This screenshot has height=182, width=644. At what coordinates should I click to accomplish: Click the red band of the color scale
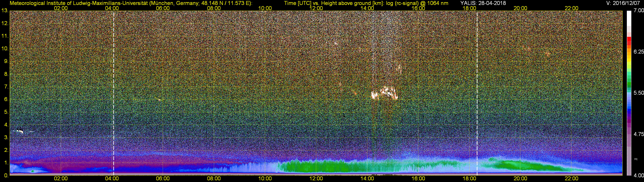tap(629, 40)
